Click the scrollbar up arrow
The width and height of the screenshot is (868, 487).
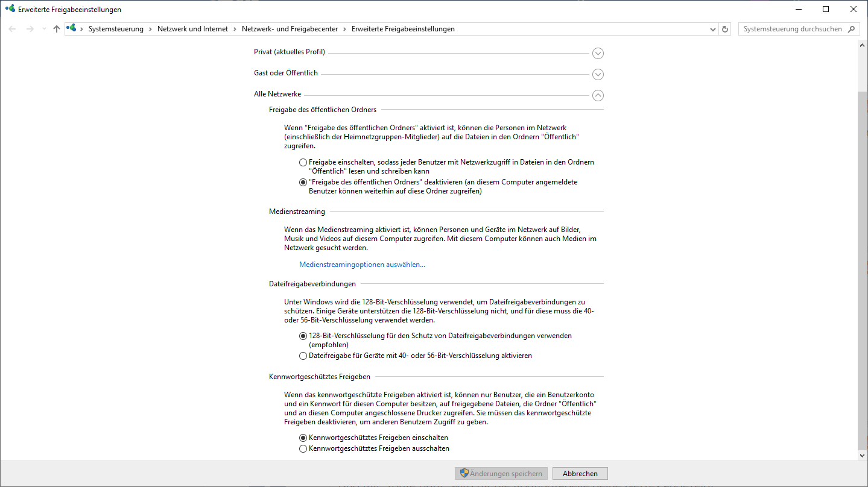tap(863, 46)
